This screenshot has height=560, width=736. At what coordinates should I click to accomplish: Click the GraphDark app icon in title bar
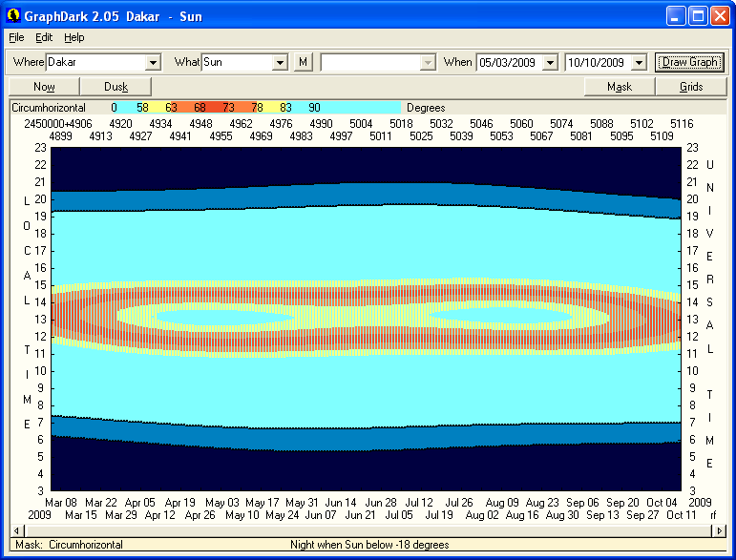[13, 16]
